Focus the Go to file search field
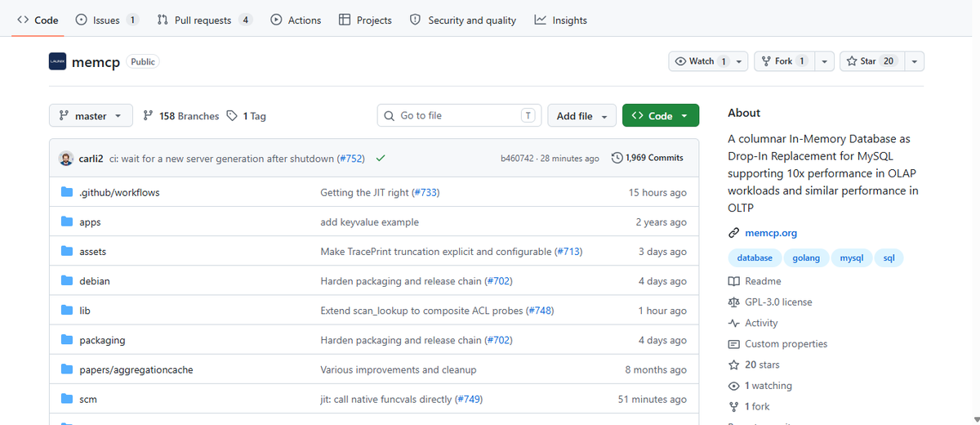 point(459,116)
